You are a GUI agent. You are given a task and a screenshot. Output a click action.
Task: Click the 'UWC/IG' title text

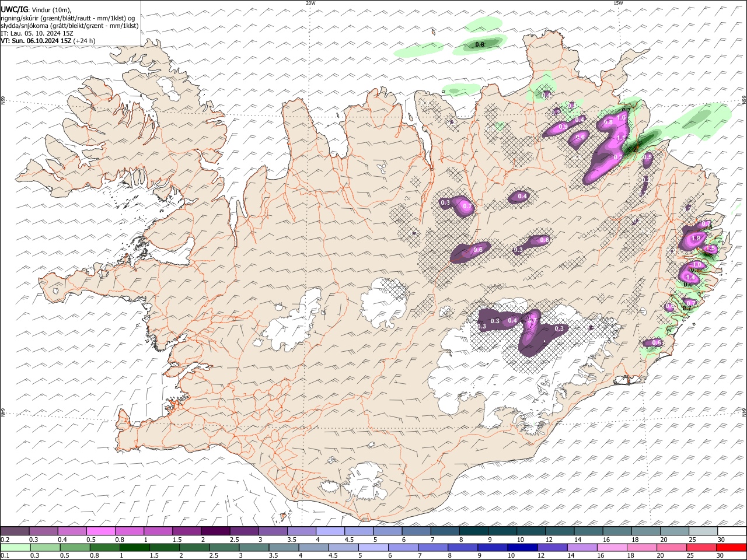[13, 10]
